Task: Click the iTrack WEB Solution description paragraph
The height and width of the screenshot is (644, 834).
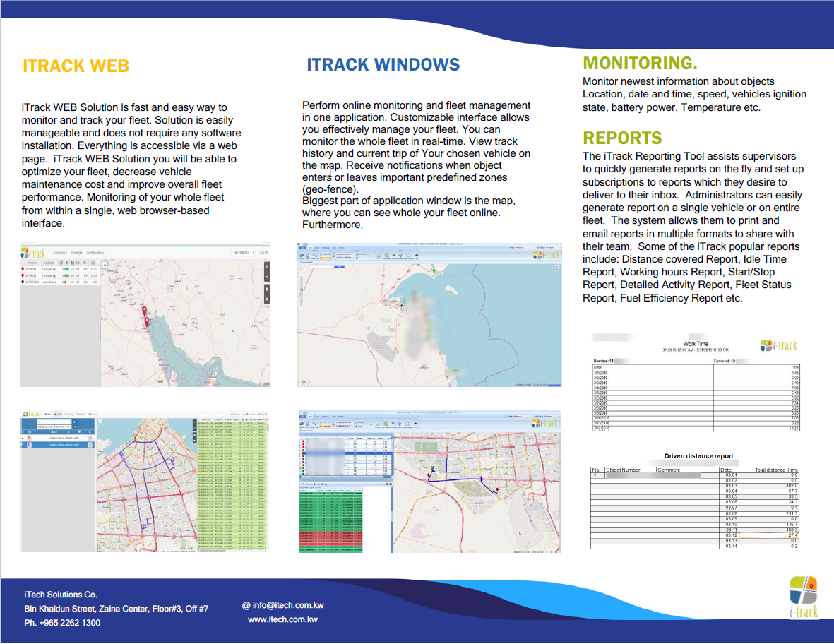Action: (x=131, y=165)
